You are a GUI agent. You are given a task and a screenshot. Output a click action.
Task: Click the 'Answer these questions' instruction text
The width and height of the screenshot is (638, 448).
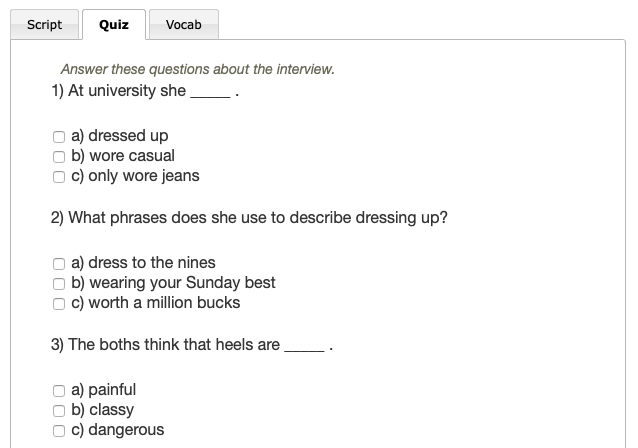click(197, 70)
